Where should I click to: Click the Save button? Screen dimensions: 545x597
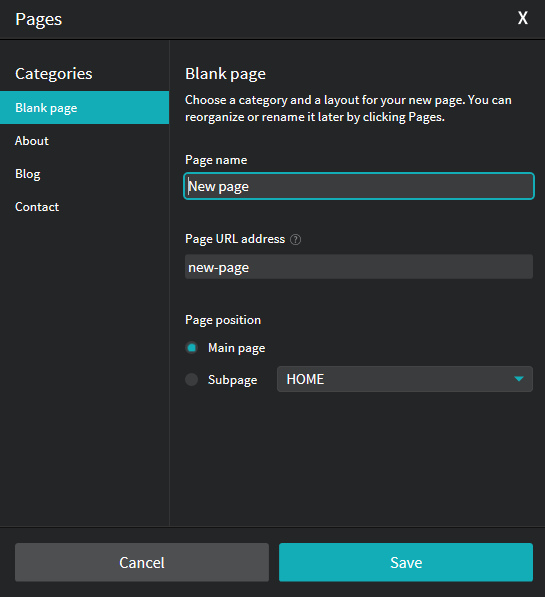coord(406,562)
